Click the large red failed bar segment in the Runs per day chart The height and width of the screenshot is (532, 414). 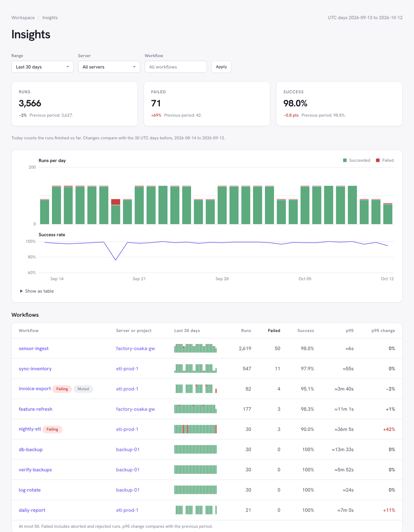coord(116,202)
